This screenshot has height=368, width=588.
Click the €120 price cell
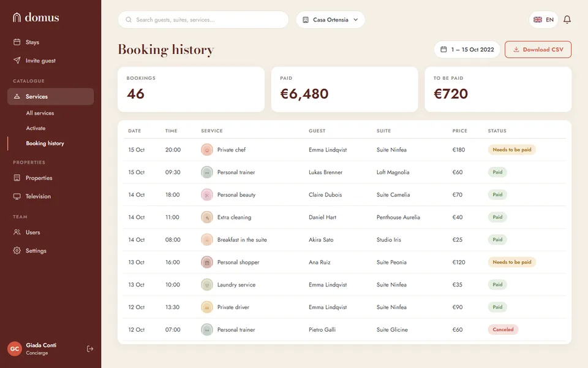point(459,262)
